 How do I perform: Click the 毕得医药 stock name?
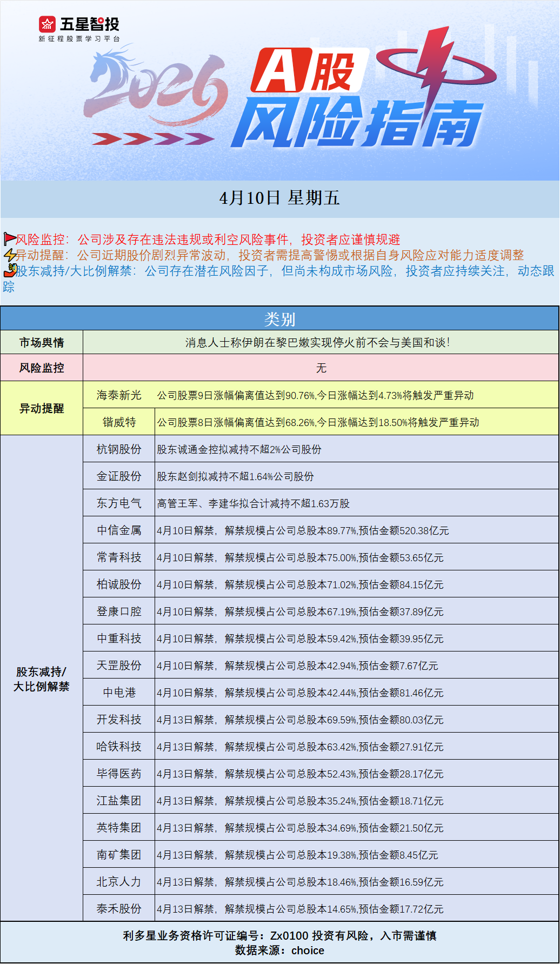(119, 774)
